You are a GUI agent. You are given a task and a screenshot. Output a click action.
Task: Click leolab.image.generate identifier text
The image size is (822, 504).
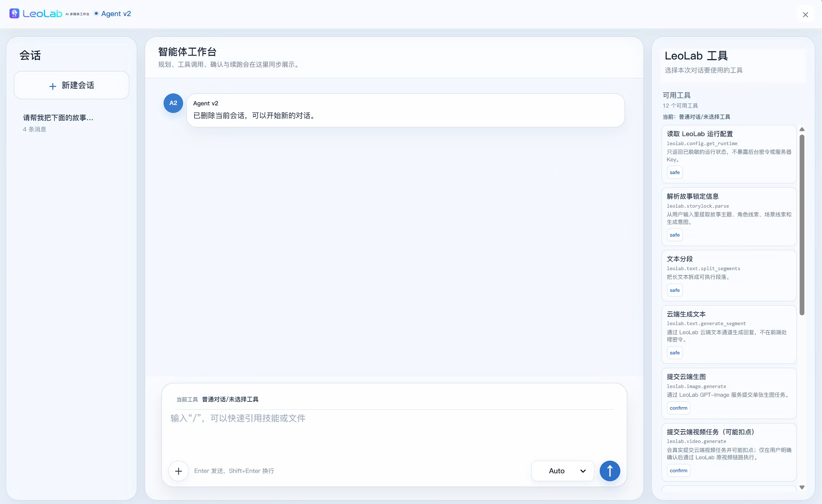[696, 386]
